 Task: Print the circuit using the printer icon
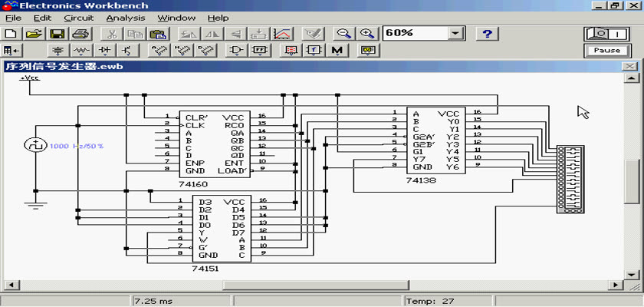coord(80,34)
